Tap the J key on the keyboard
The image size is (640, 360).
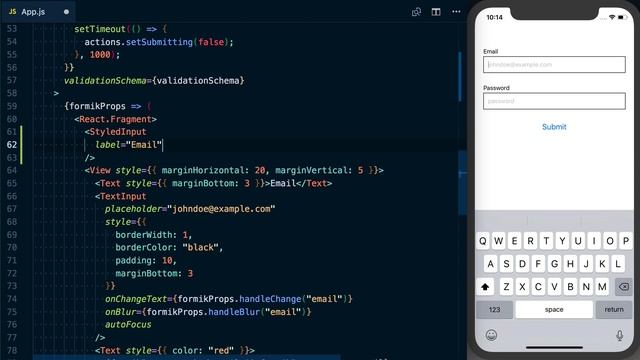coord(586,264)
